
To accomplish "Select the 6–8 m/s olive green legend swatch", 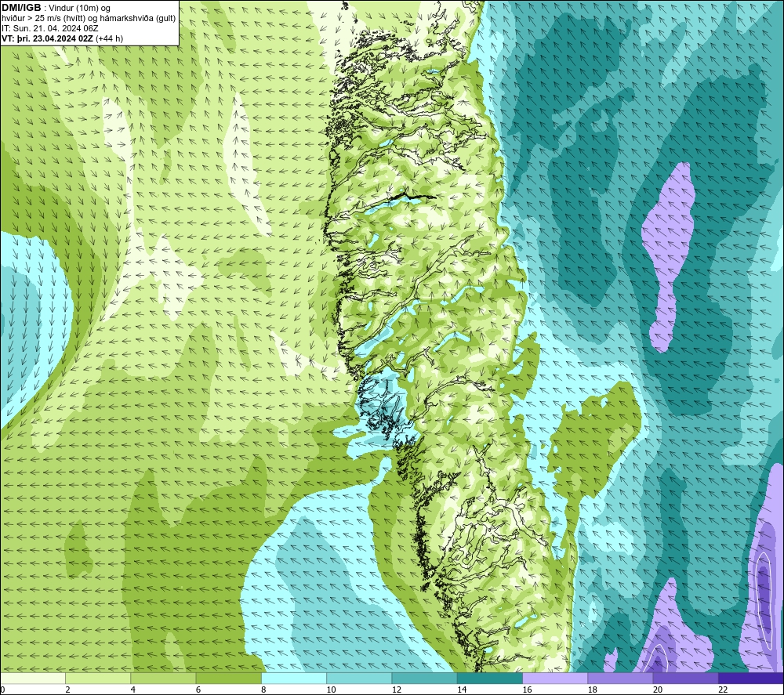I will click(x=228, y=678).
